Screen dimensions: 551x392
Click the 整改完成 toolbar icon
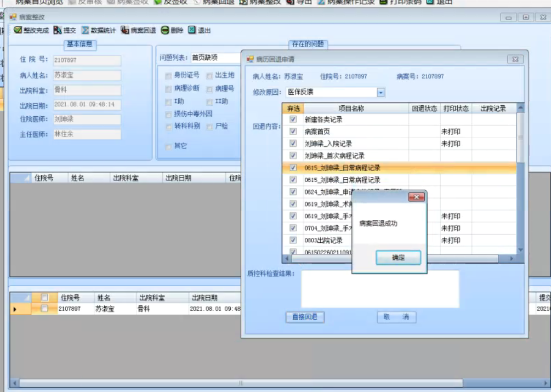[x=18, y=30]
